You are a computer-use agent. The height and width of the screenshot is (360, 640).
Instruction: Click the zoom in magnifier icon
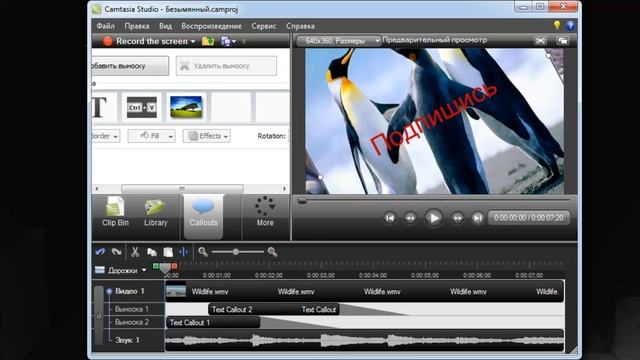[x=272, y=252]
